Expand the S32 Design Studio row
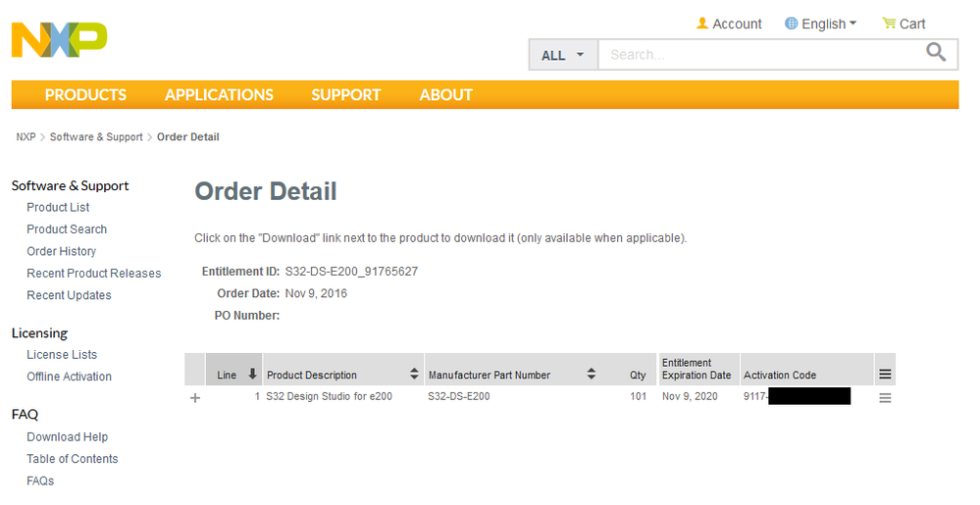Screen dimensions: 980x505 coord(194,398)
